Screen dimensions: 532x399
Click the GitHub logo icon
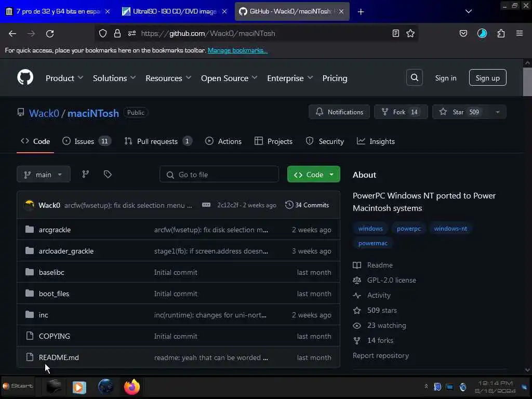(x=25, y=77)
